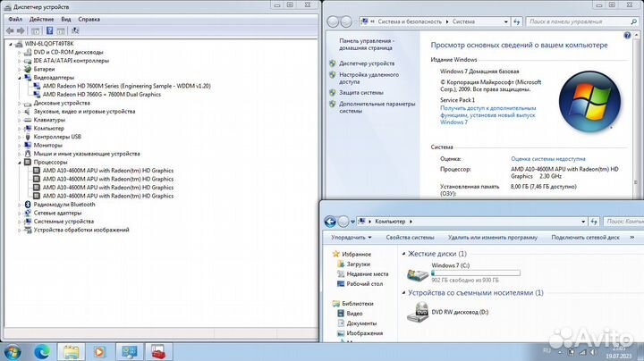
Task: Click the blue help icon in Device Manager toolbar
Action: tap(50, 30)
